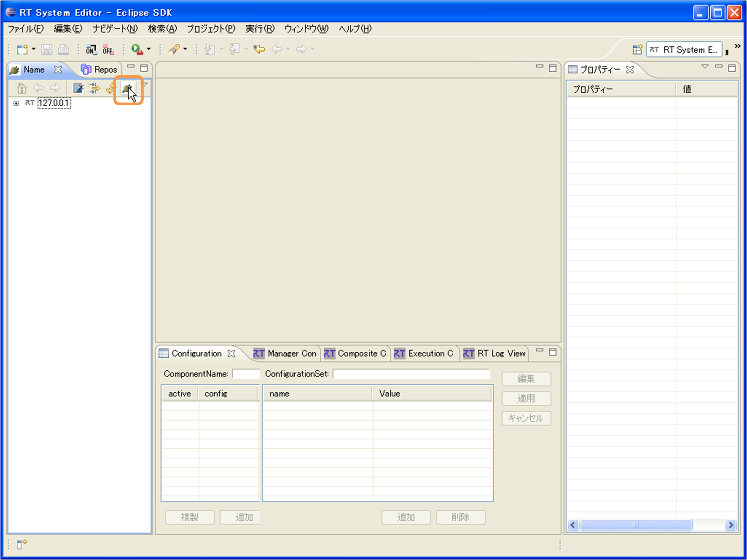Open the ファイル(F) menu
The width and height of the screenshot is (747, 560).
[x=26, y=29]
